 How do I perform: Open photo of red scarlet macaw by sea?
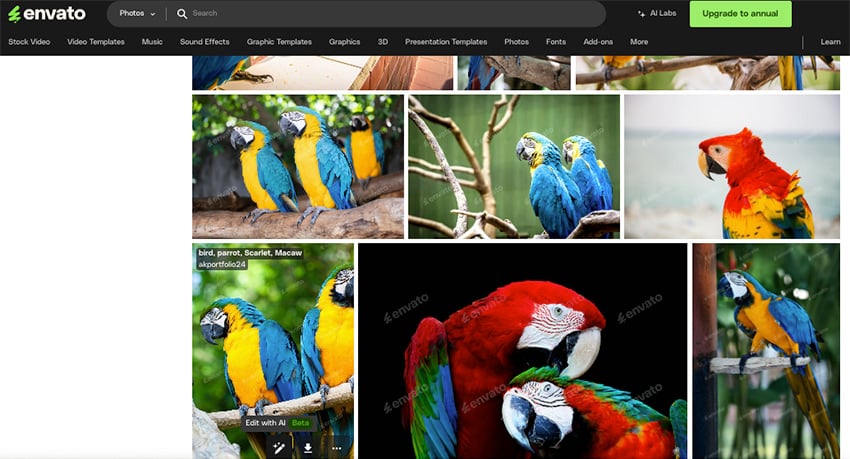click(732, 166)
